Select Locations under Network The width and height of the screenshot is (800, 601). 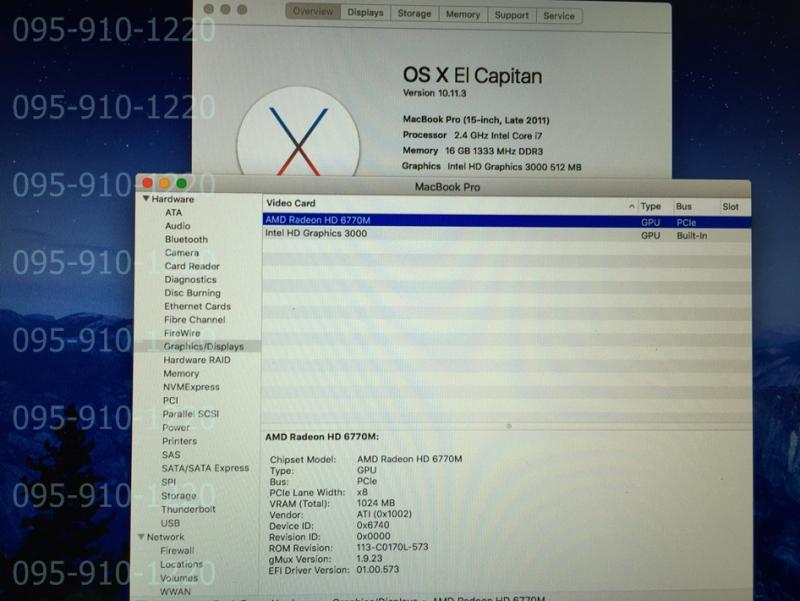click(x=182, y=564)
